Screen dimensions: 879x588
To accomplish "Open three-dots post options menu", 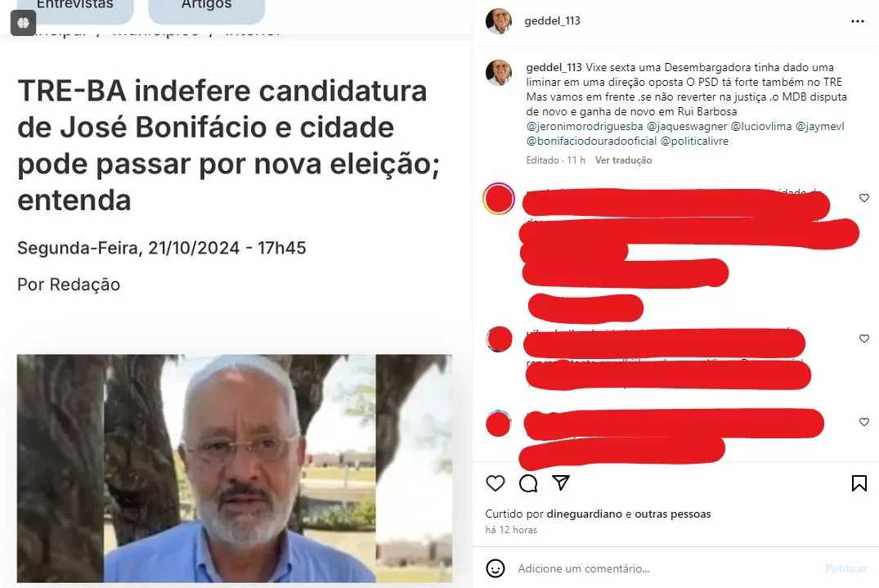I will click(857, 21).
